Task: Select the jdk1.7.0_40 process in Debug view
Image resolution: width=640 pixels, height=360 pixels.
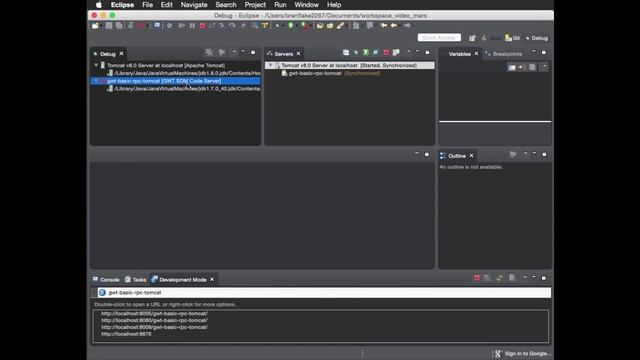Action: coord(184,89)
